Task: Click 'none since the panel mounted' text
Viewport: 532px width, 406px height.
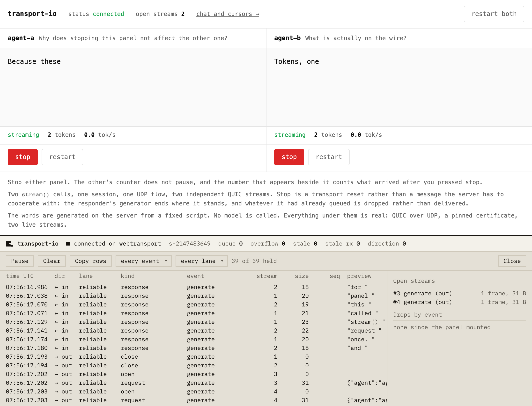Action: 442,327
